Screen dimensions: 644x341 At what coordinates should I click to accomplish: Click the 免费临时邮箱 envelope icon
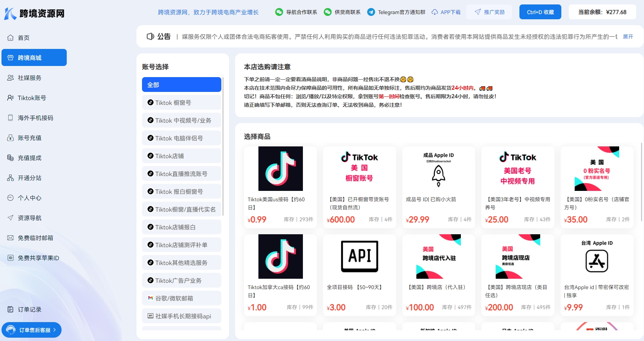(x=10, y=238)
